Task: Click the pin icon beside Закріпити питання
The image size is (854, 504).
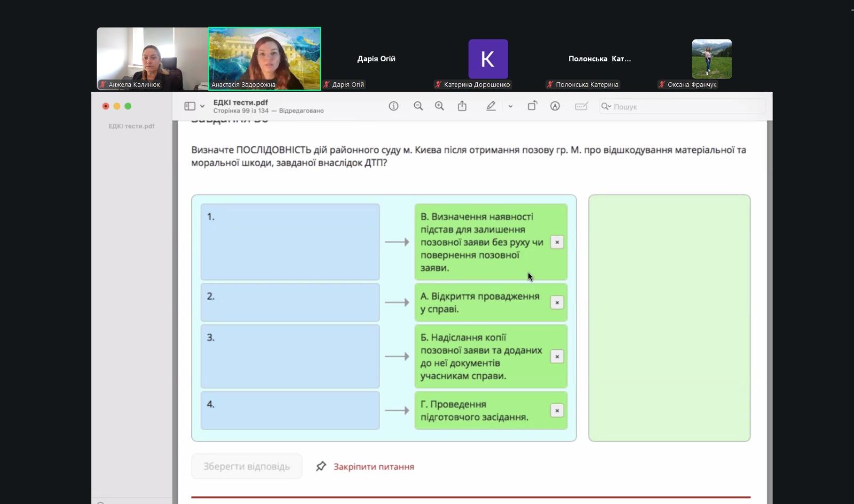Action: tap(321, 467)
